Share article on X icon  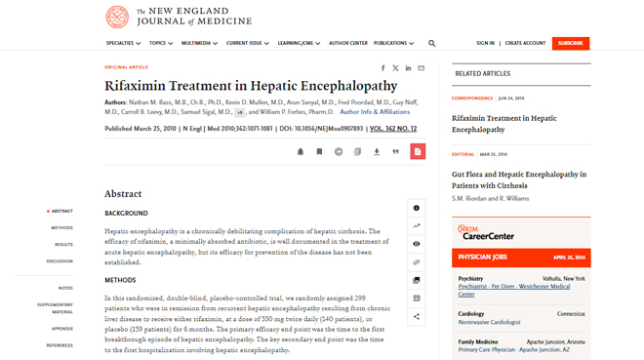click(395, 68)
